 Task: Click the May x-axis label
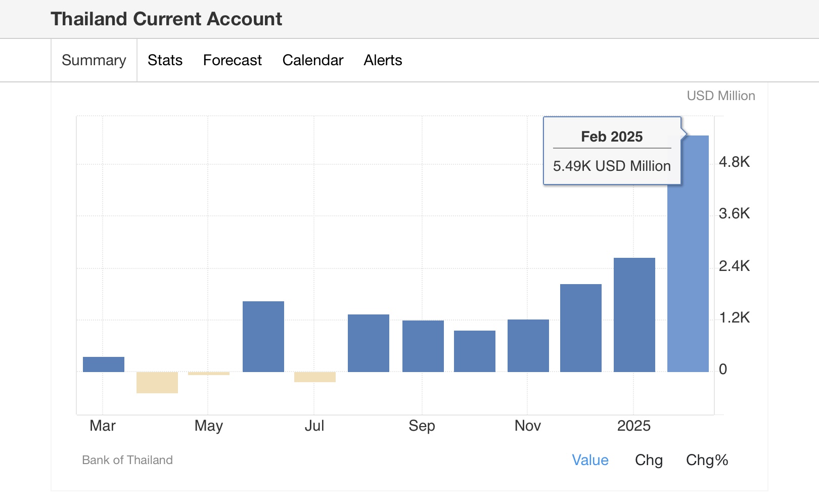[x=208, y=426]
